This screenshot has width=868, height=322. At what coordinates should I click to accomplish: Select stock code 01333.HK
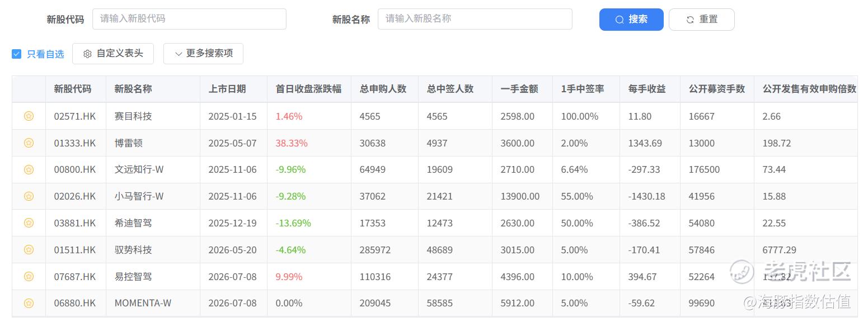pos(75,143)
